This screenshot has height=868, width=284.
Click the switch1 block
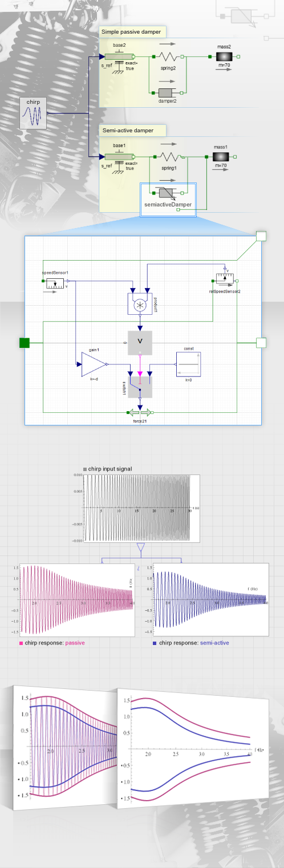140,386
